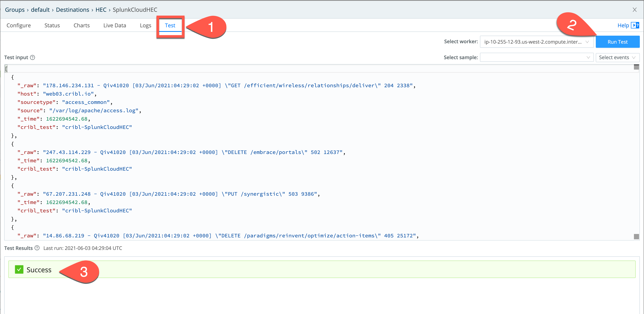The image size is (644, 314).
Task: Click the green Success checkmark
Action: click(x=19, y=270)
